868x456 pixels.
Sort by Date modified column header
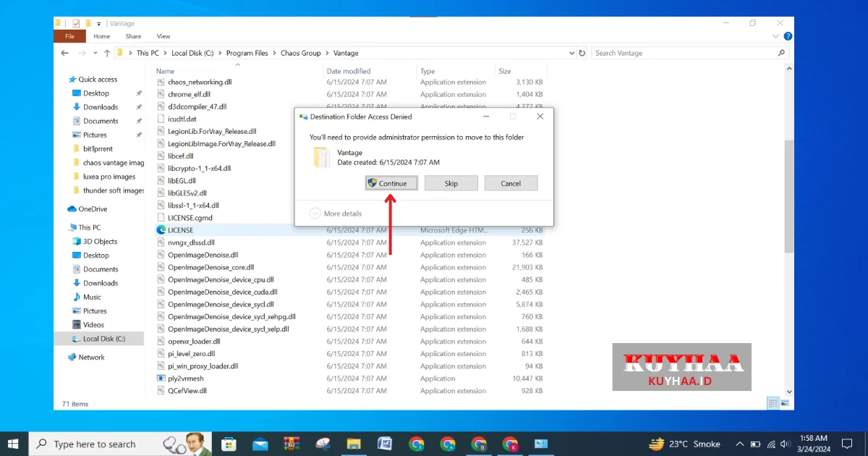pyautogui.click(x=349, y=71)
